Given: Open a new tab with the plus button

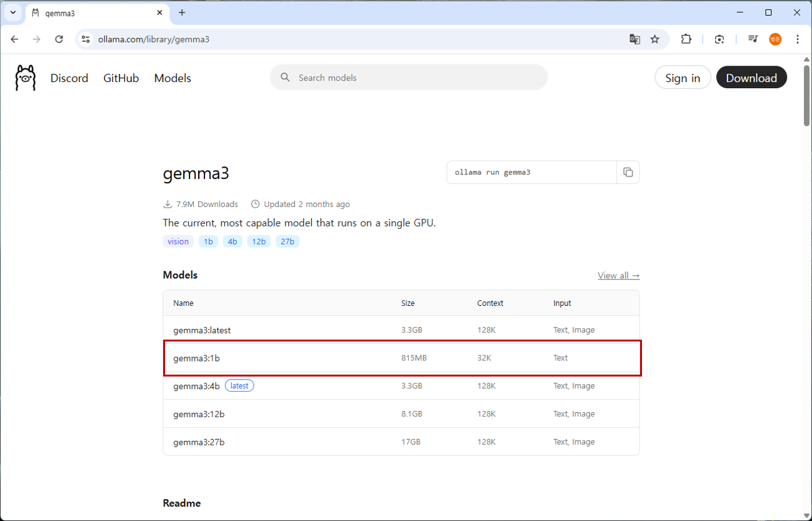Looking at the screenshot, I should [x=182, y=13].
